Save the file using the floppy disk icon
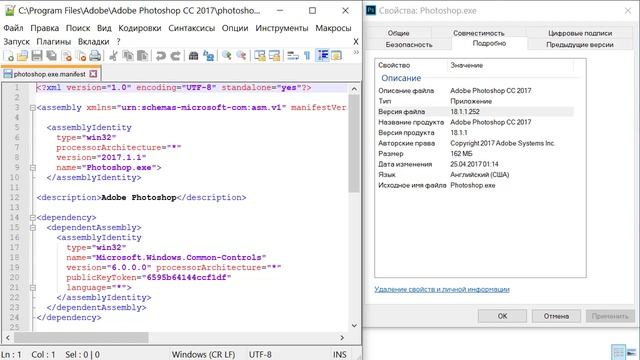Viewport: 640px width, 360px height. (x=37, y=56)
